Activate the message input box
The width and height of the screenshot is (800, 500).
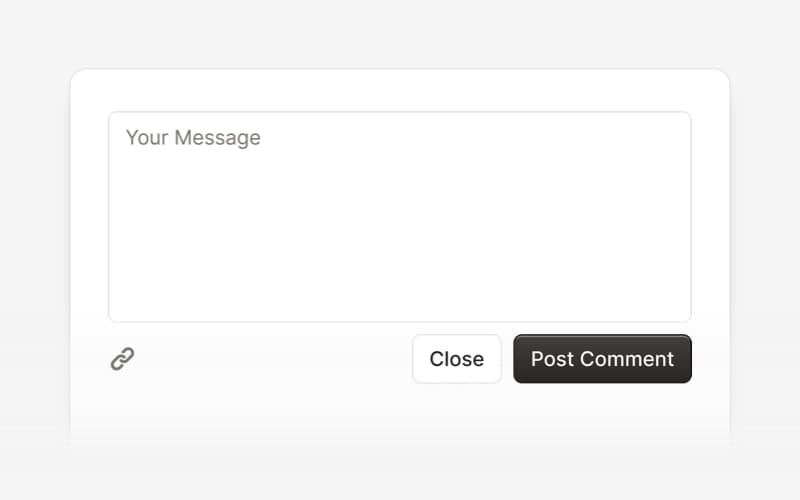[x=400, y=217]
